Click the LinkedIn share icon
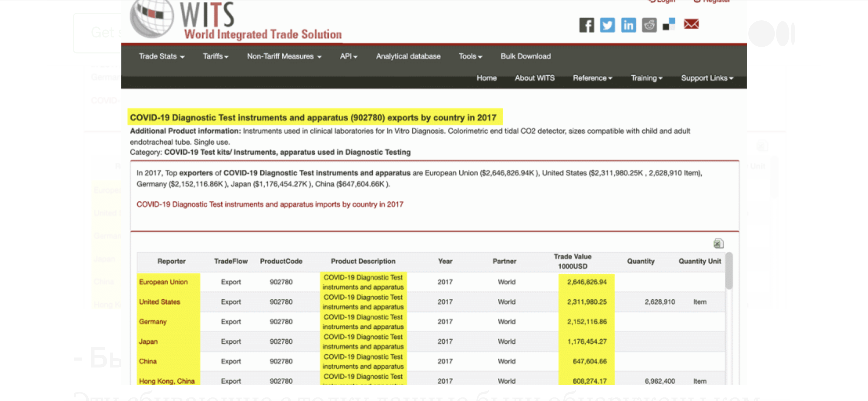The width and height of the screenshot is (868, 401). coord(628,25)
